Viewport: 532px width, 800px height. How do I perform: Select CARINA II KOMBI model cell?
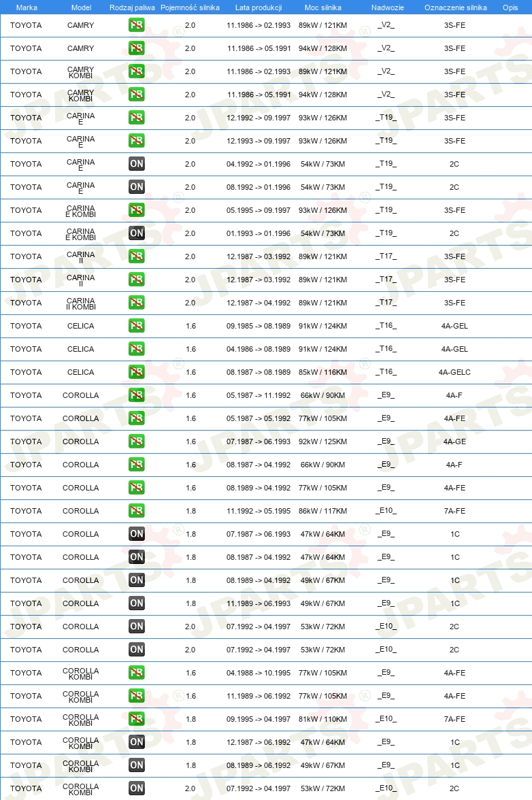click(x=80, y=303)
